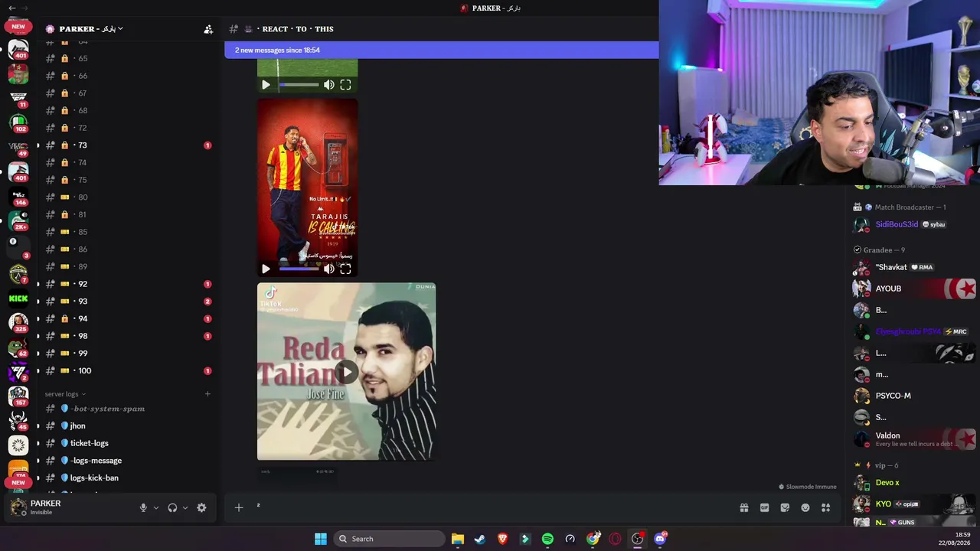Image resolution: width=980 pixels, height=551 pixels.
Task: Open Spotify from the taskbar
Action: click(547, 539)
